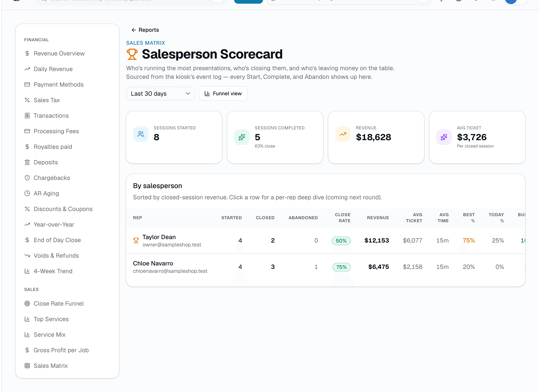Screen dimensions: 539x392
Task: Click the trophy icon beside Taylor Dean
Action: [136, 241]
